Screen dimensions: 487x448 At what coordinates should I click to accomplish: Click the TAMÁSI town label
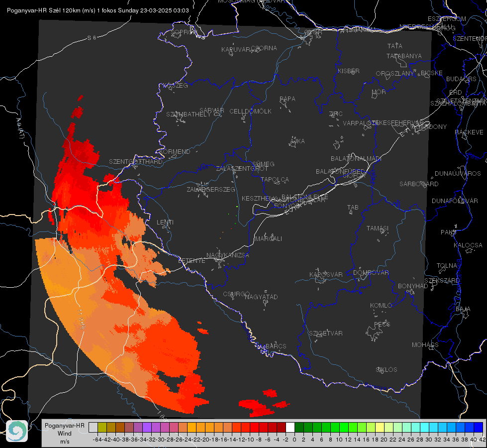point(378,228)
